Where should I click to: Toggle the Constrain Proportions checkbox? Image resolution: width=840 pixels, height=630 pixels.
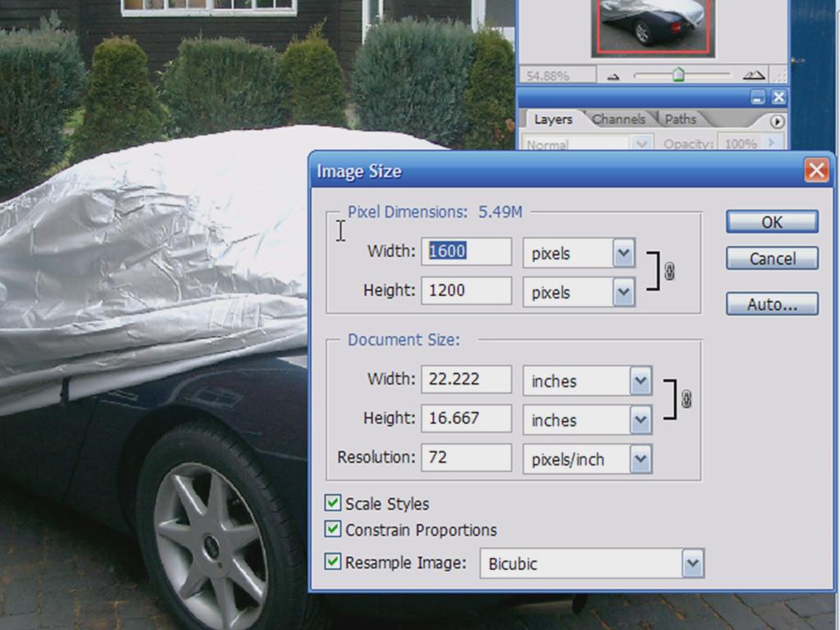tap(333, 530)
